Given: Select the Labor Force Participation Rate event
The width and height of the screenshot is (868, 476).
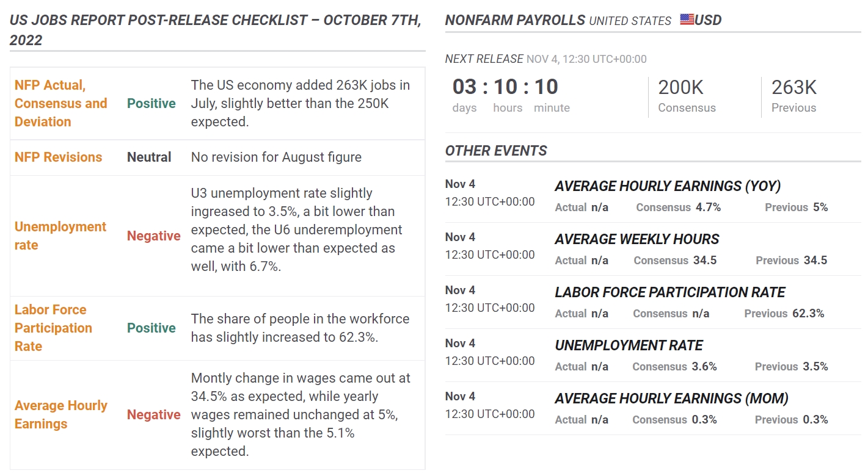Looking at the screenshot, I should click(x=670, y=292).
